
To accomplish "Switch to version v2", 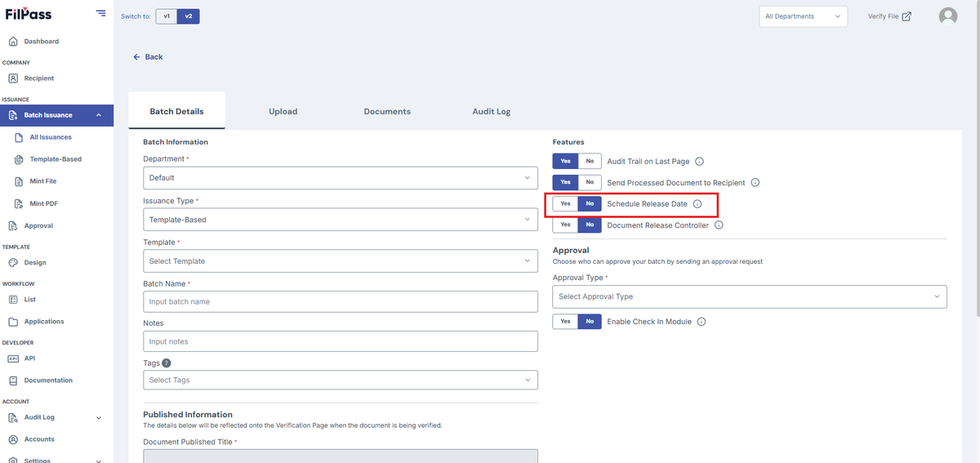I will click(x=189, y=16).
